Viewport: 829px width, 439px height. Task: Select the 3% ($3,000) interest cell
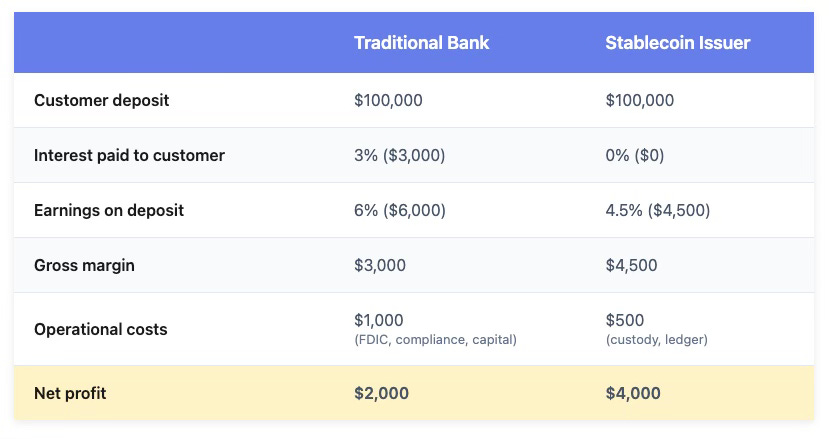pyautogui.click(x=399, y=155)
